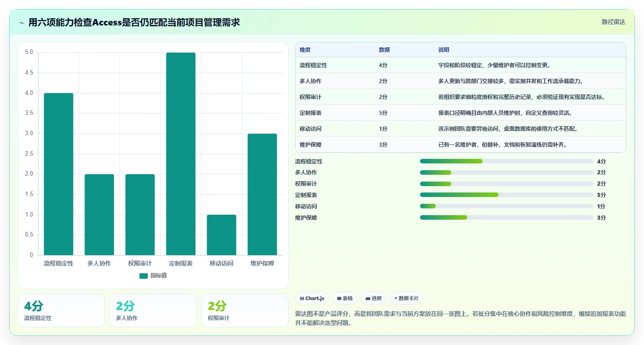
Task: Click the 多人协作 progress bar
Action: 507,172
